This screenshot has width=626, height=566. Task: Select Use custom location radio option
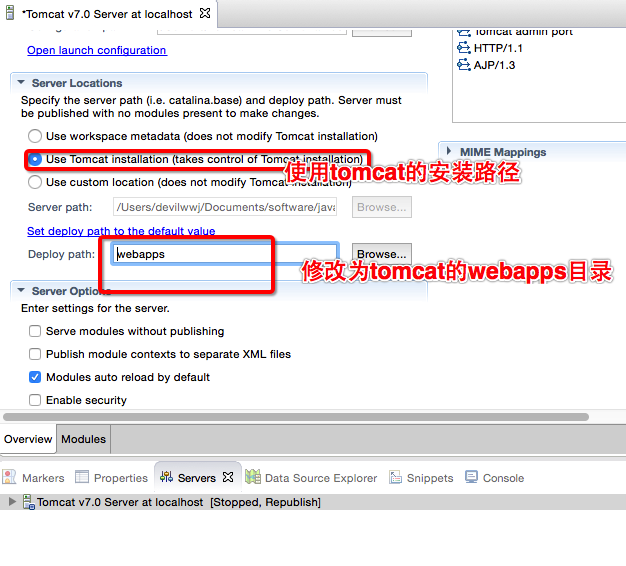35,182
